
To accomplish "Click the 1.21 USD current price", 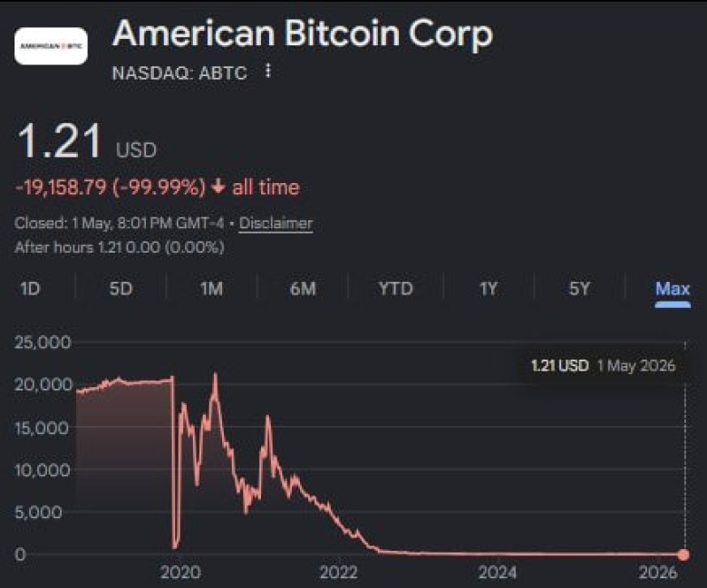I will tap(86, 142).
